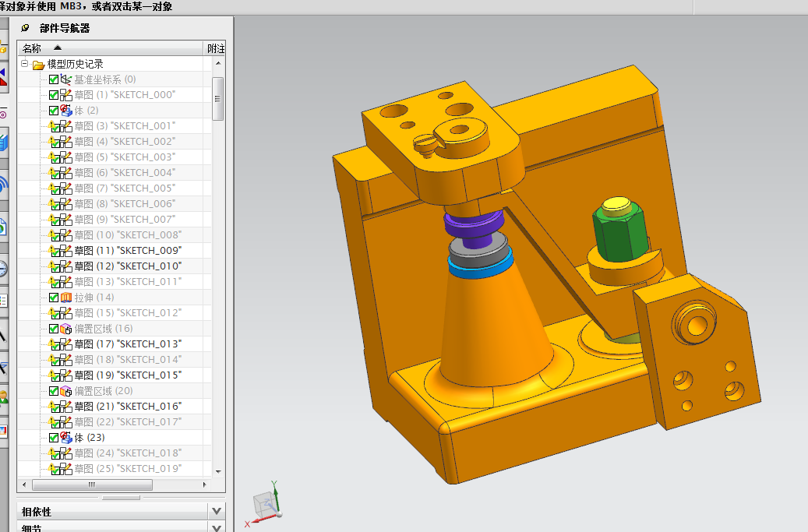The width and height of the screenshot is (808, 532).
Task: Click the body icon of 体 (2)
Action: (x=66, y=110)
